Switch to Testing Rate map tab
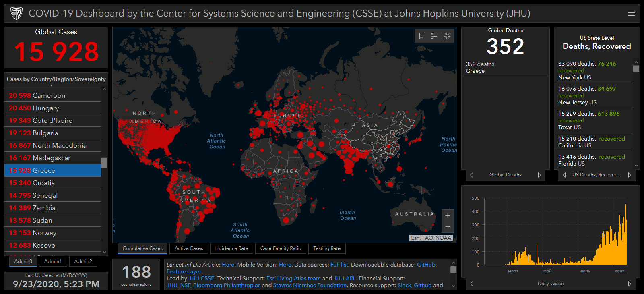Viewport: 644px width, 294px height. [x=327, y=248]
